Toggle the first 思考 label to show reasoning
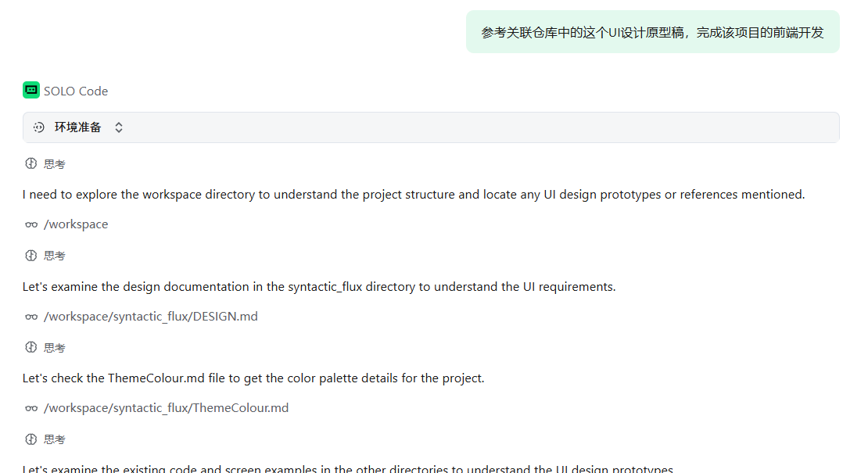The width and height of the screenshot is (868, 473). point(55,164)
